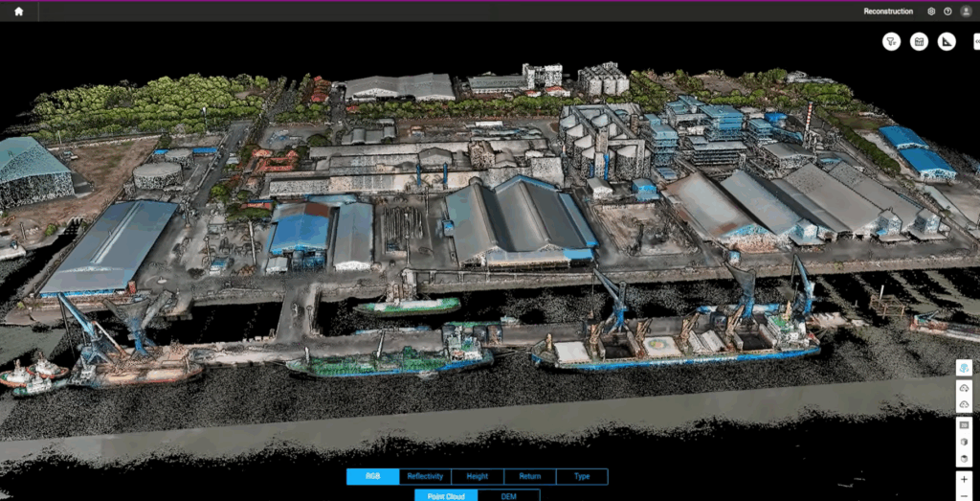Select the Return display mode
The height and width of the screenshot is (501, 980).
pyautogui.click(x=529, y=476)
